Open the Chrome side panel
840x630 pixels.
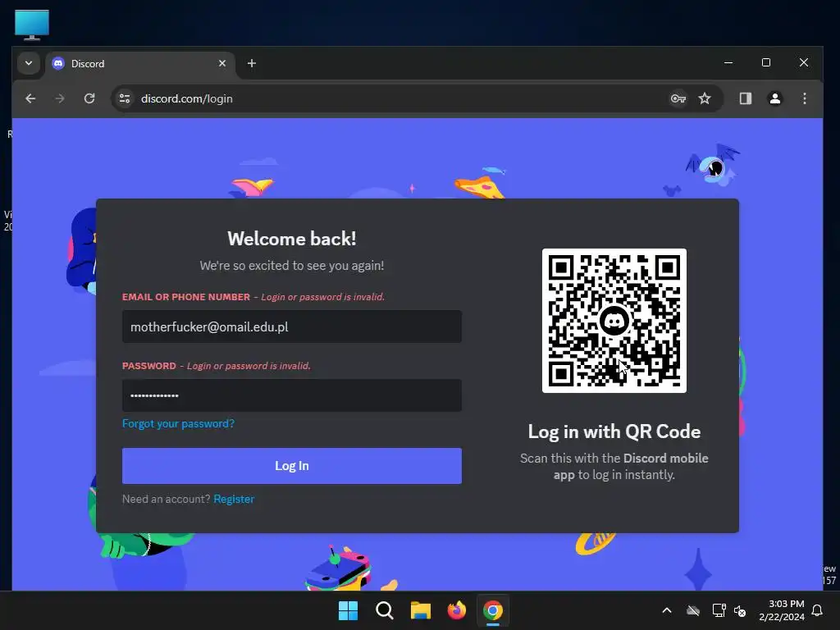pyautogui.click(x=745, y=98)
